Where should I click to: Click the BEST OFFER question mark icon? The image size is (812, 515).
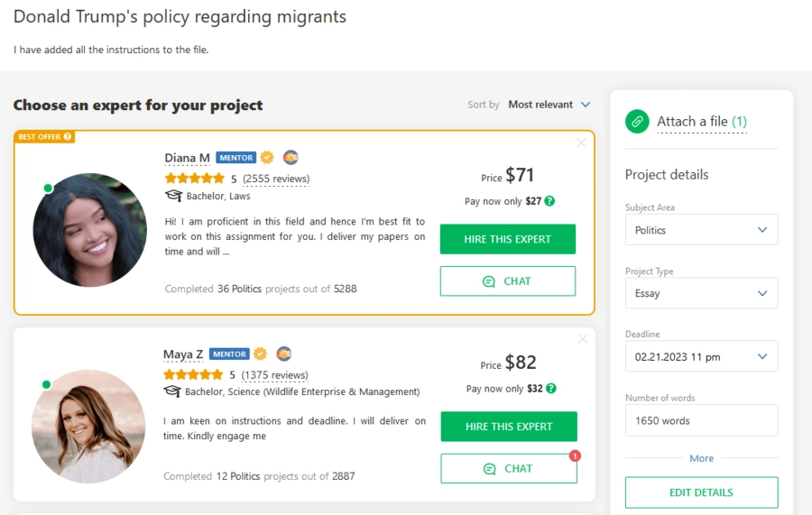point(68,137)
